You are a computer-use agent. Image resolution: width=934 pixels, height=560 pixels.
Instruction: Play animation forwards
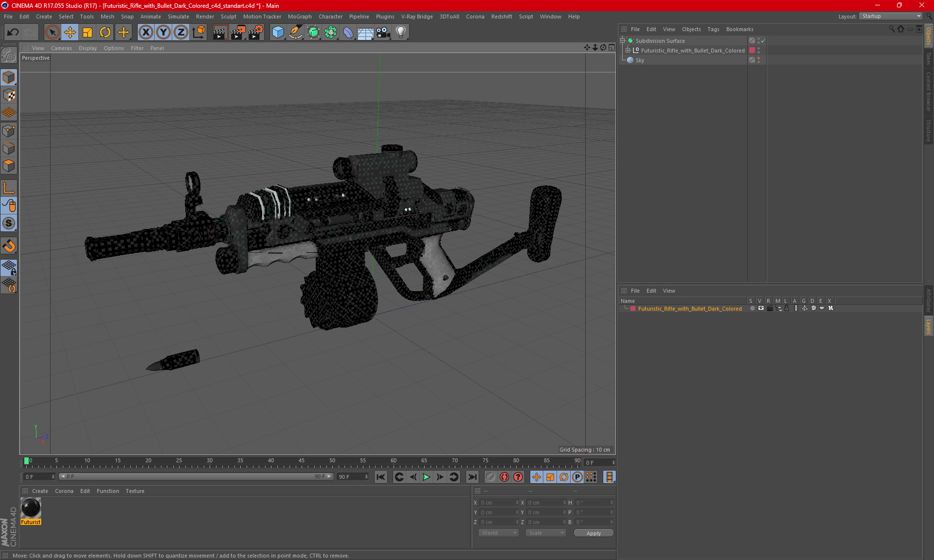click(x=426, y=477)
